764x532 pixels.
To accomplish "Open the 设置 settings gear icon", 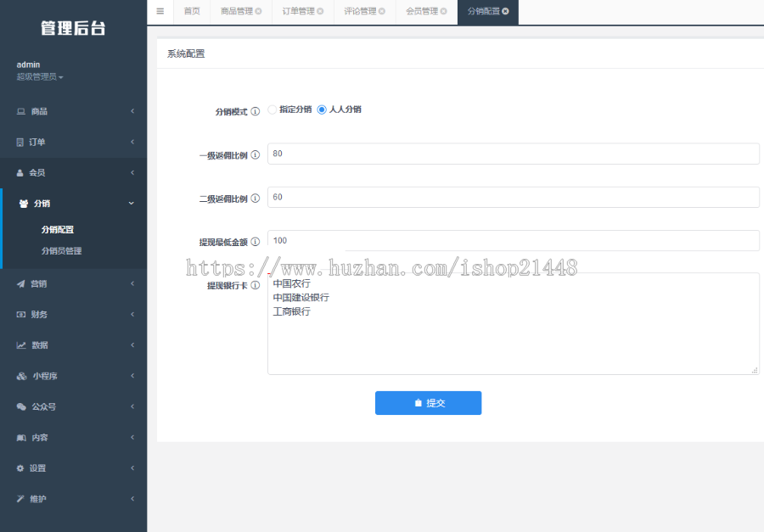I will click(x=21, y=468).
